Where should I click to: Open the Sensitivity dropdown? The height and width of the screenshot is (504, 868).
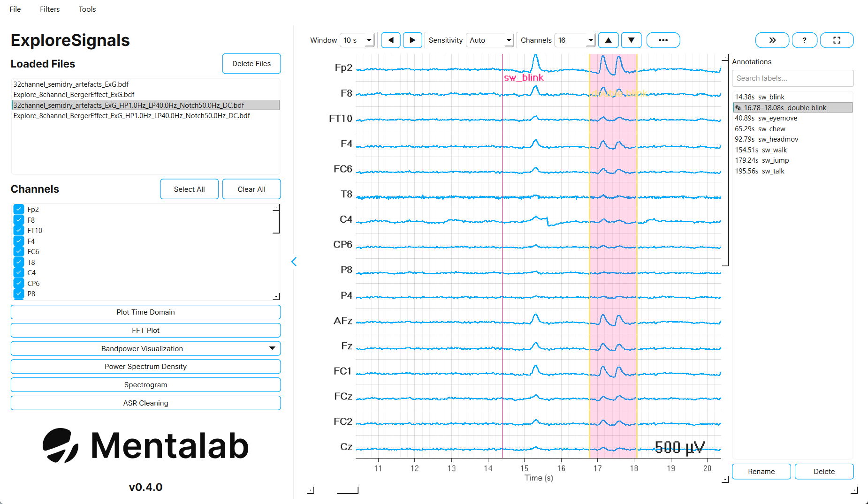[490, 40]
